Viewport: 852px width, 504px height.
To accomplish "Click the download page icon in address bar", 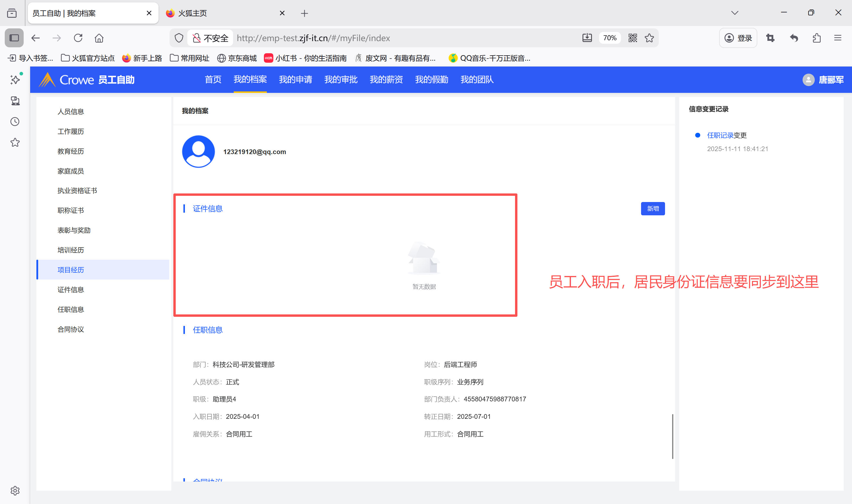I will pyautogui.click(x=587, y=38).
